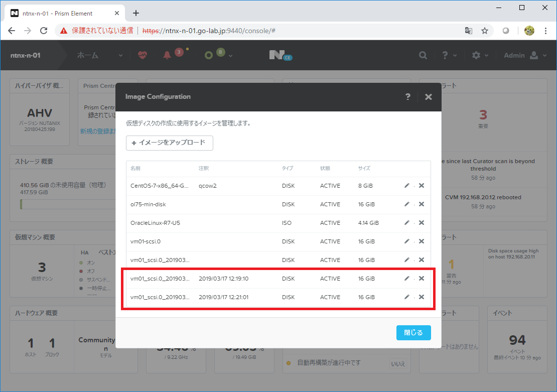Bookmark the page using the star icon
557x392 pixels.
(485, 31)
